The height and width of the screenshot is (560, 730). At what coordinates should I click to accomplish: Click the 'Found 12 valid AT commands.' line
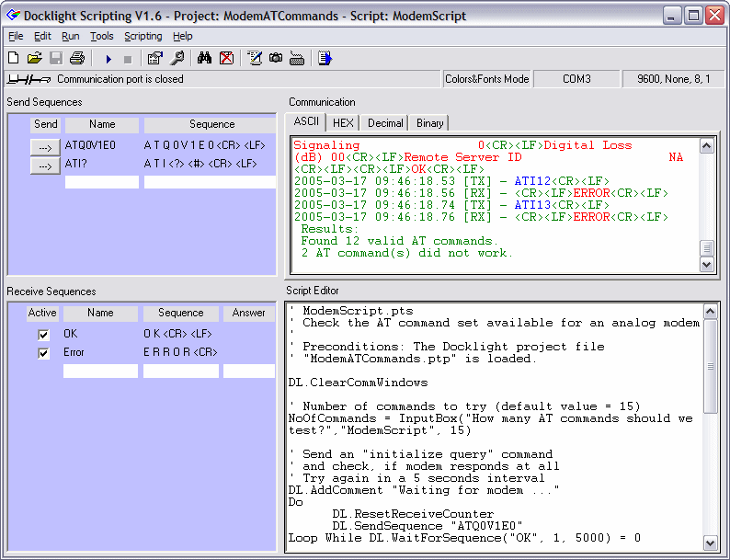(399, 241)
